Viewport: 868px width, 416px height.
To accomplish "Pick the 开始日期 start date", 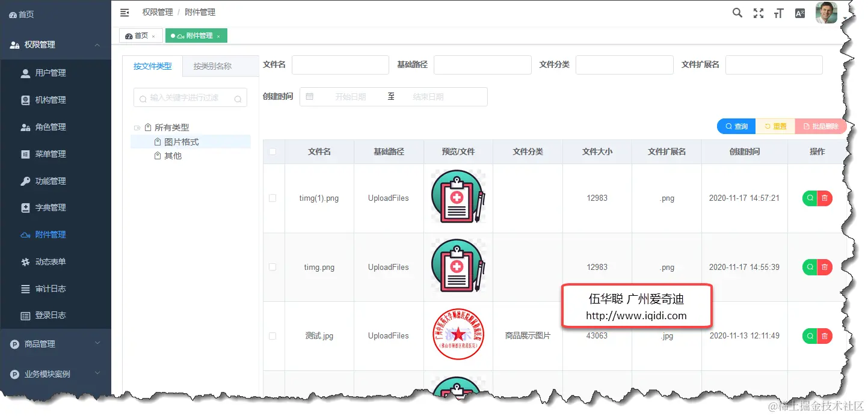I will (351, 97).
